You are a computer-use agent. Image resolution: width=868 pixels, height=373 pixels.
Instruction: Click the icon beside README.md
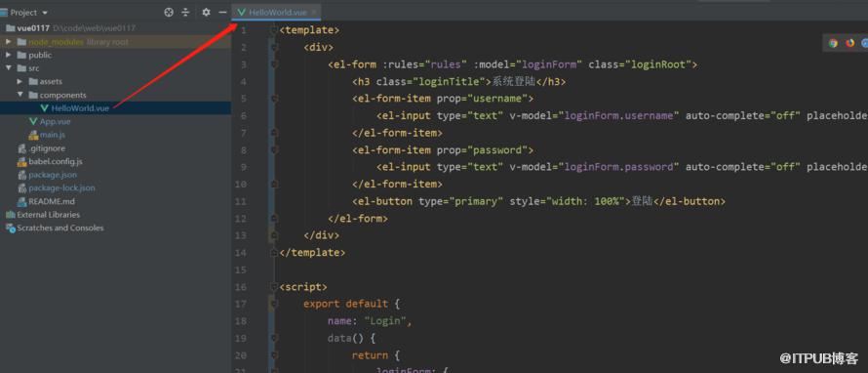pos(22,201)
